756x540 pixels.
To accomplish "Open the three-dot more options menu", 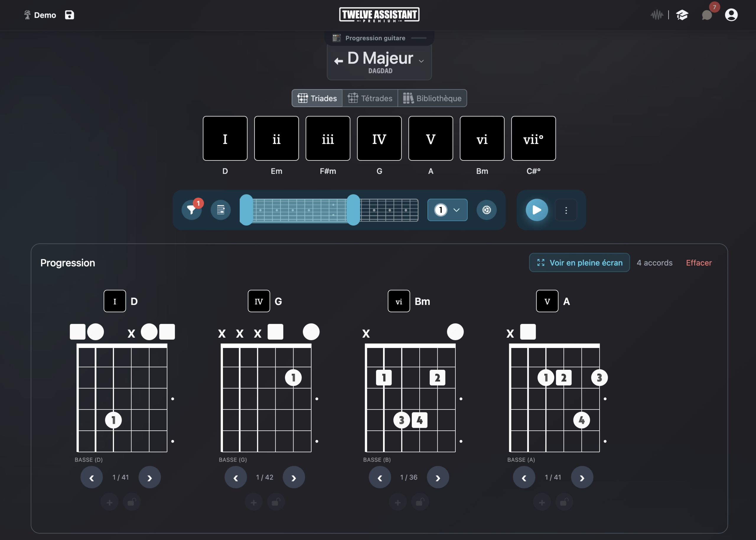I will pyautogui.click(x=566, y=210).
